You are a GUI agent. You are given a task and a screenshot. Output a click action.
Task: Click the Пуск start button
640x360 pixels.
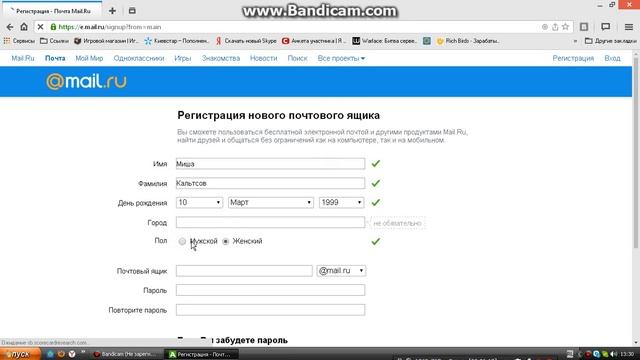[20, 354]
